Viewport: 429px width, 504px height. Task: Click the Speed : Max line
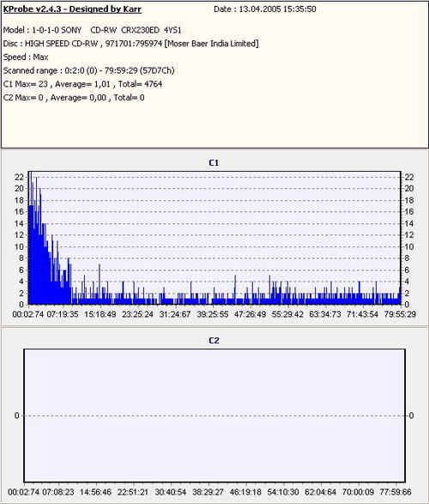(26, 58)
